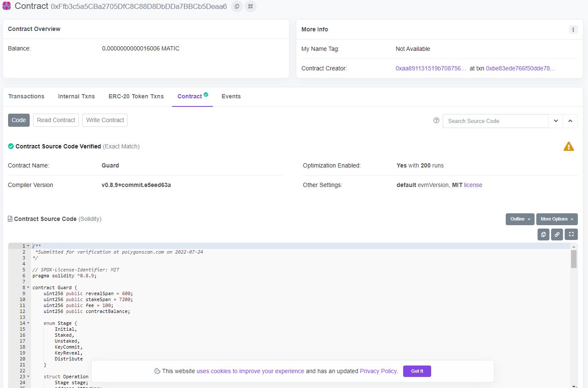Open the cookies usage link

pyautogui.click(x=250, y=371)
